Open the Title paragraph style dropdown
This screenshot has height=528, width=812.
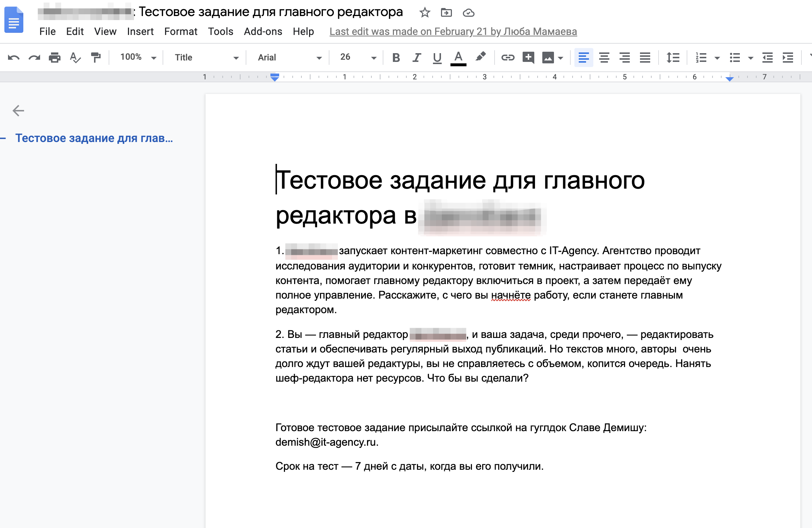(206, 58)
